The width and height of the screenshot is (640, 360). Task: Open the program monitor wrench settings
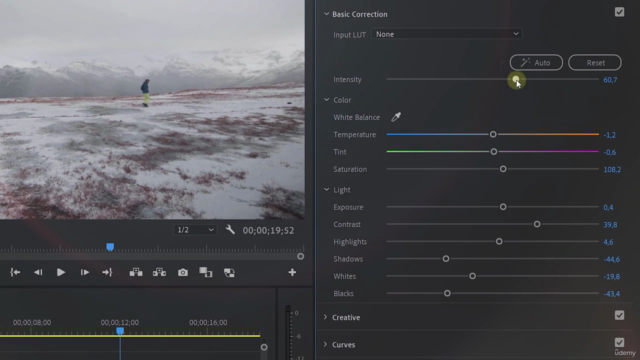point(230,230)
